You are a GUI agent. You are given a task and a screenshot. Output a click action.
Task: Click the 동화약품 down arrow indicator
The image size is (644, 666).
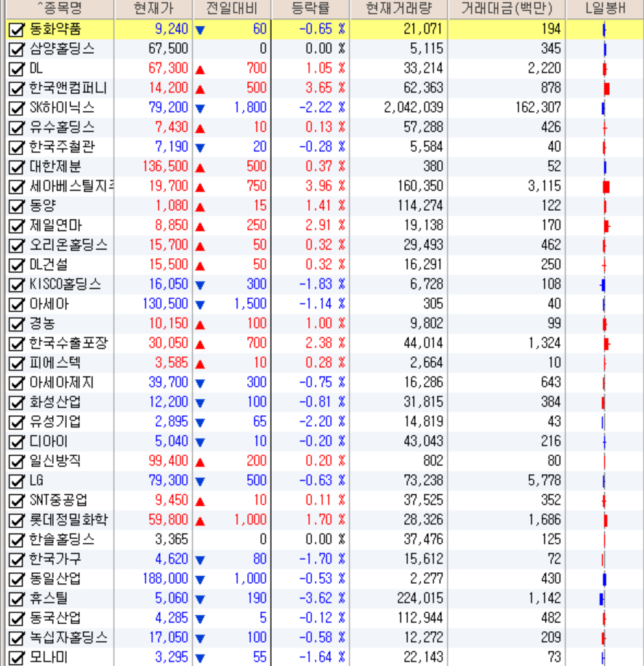201,30
